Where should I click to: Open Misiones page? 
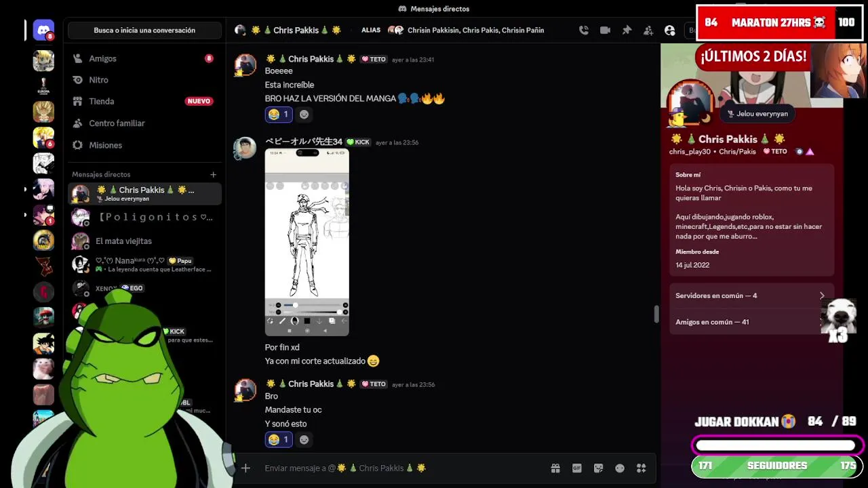(144, 145)
